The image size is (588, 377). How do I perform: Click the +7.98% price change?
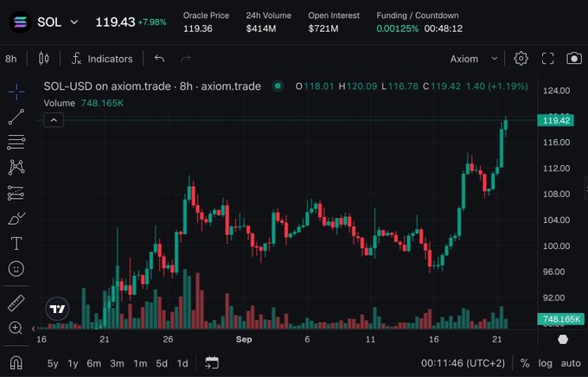coord(152,22)
